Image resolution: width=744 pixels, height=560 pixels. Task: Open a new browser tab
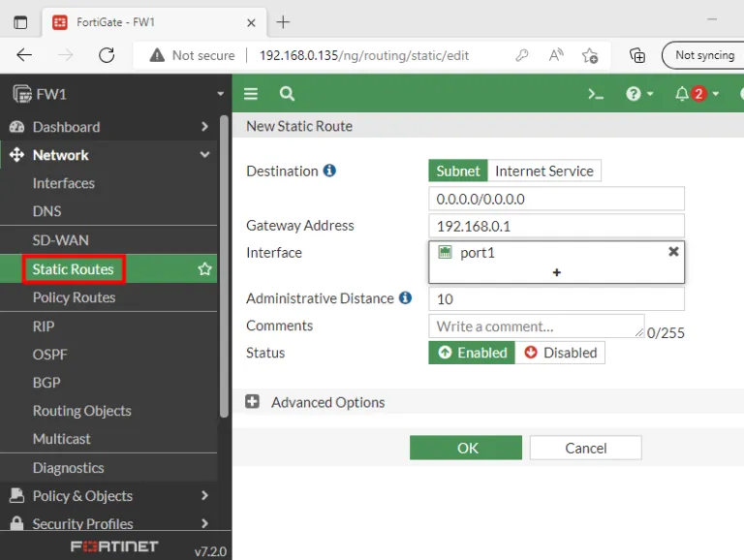point(283,22)
